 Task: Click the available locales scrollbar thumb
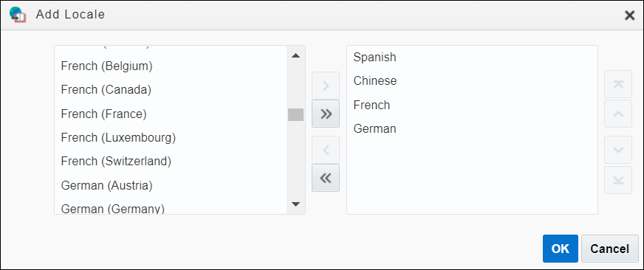[295, 114]
